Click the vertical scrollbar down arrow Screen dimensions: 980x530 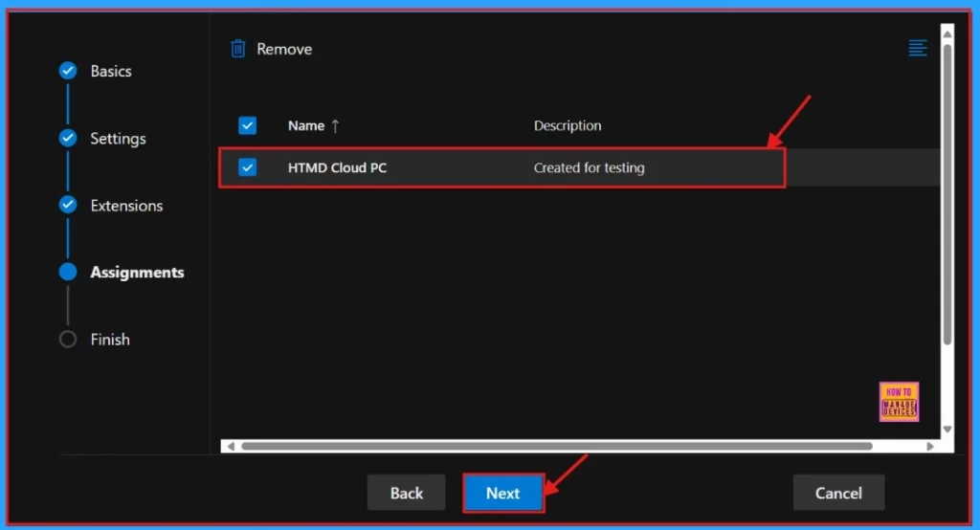[947, 430]
